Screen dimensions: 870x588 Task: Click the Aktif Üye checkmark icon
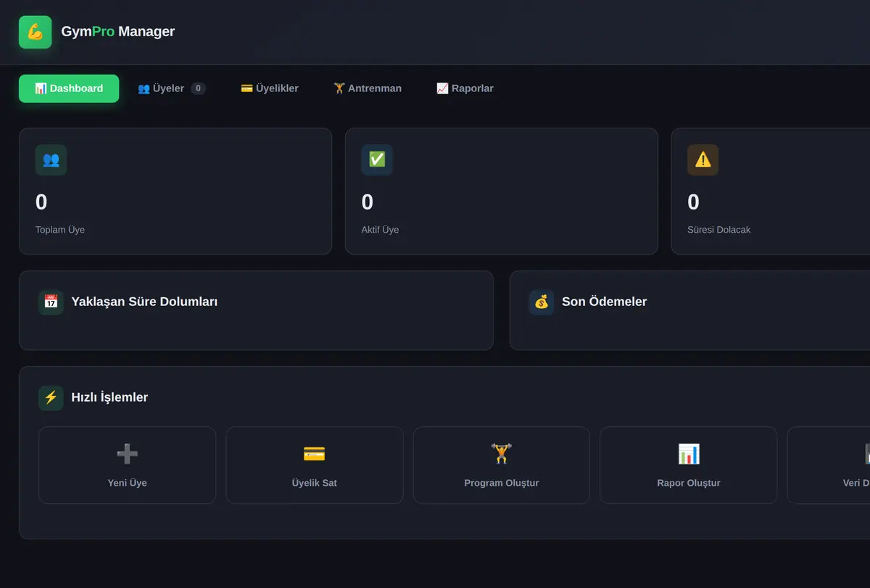click(x=377, y=160)
